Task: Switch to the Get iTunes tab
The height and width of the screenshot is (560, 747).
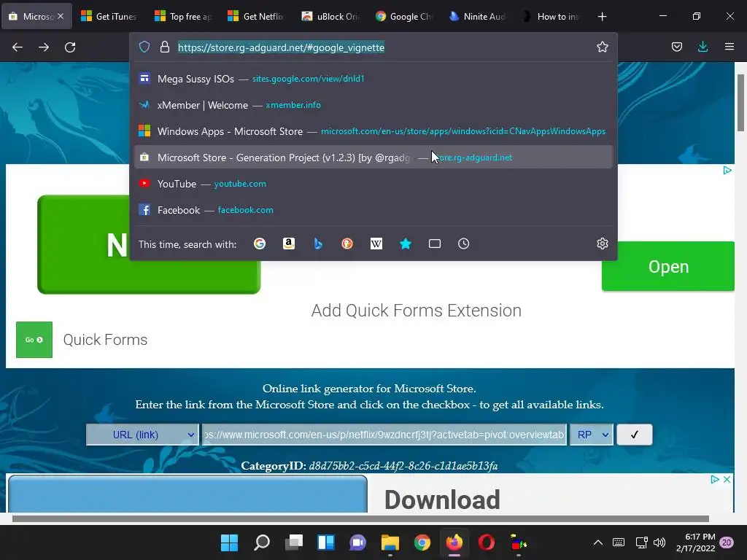Action: pyautogui.click(x=109, y=17)
